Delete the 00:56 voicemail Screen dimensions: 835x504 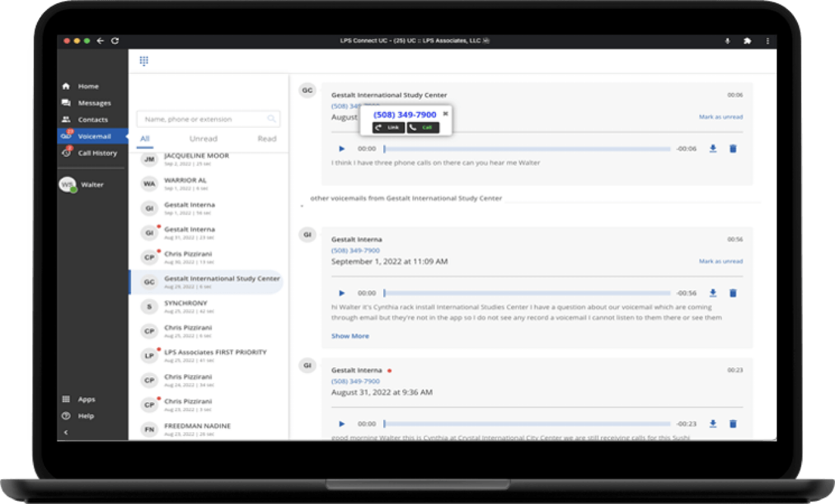point(733,293)
